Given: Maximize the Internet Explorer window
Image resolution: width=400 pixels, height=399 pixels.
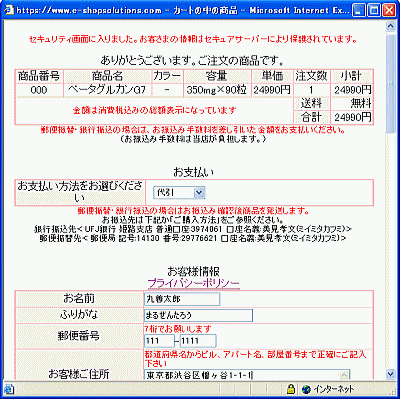Looking at the screenshot, I should point(374,10).
